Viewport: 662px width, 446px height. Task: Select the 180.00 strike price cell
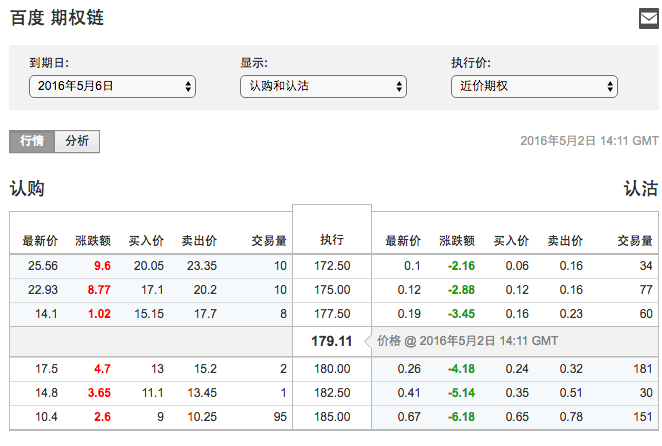[332, 368]
